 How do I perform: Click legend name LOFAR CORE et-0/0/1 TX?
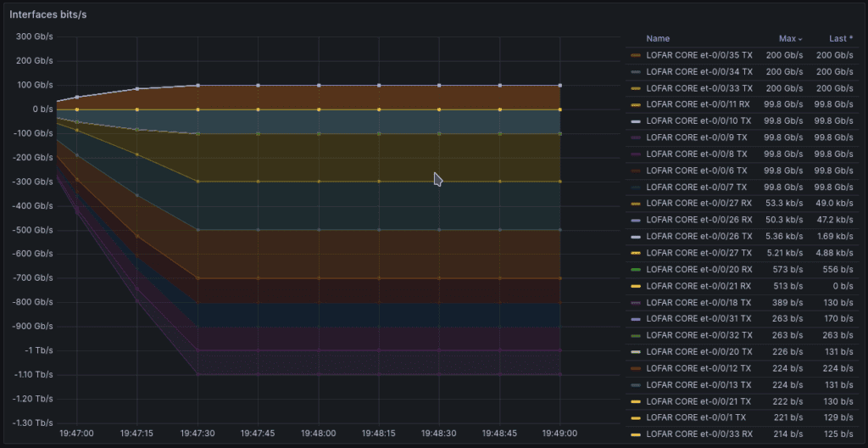point(697,418)
